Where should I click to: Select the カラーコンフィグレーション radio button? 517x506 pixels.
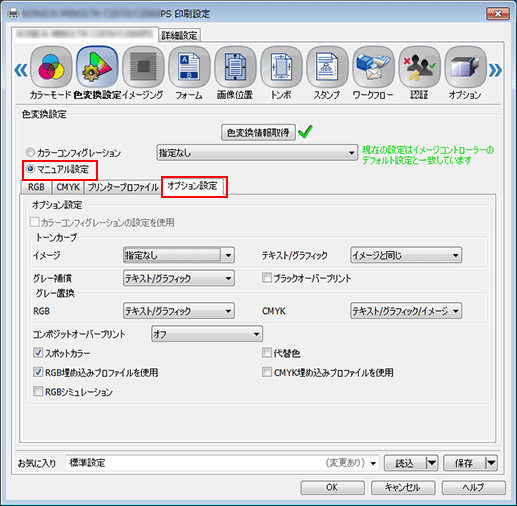[30, 153]
